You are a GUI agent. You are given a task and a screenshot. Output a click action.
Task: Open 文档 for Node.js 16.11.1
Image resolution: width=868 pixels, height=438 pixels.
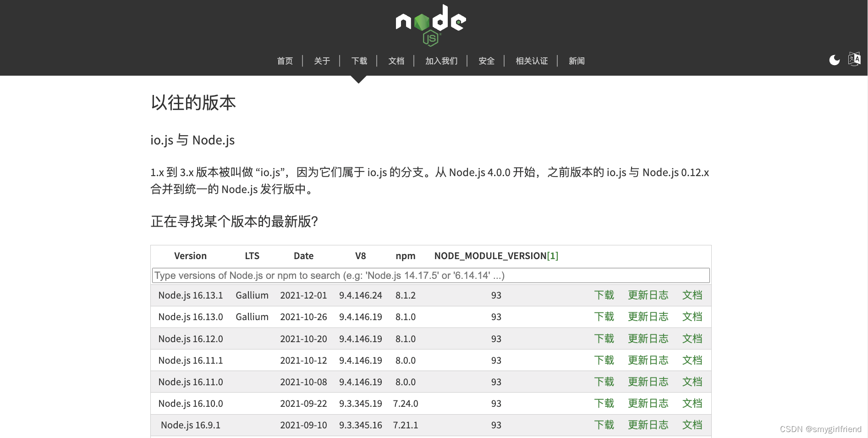pyautogui.click(x=692, y=360)
